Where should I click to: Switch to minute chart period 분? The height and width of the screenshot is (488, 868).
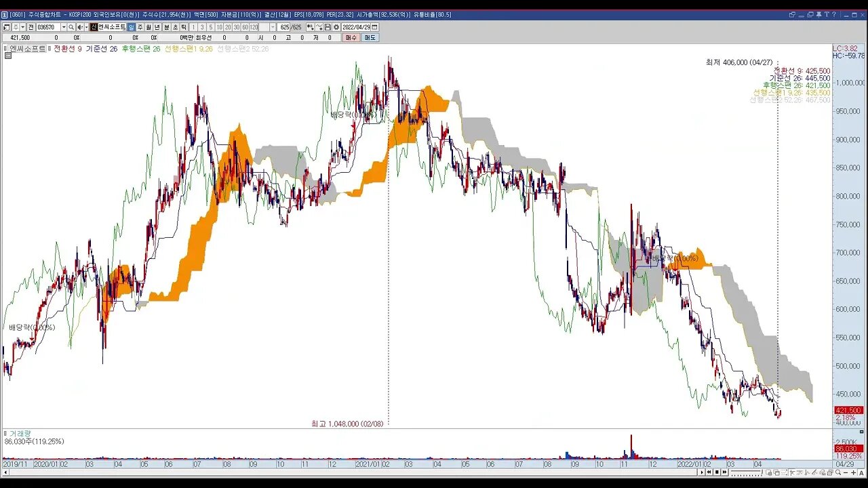point(166,27)
